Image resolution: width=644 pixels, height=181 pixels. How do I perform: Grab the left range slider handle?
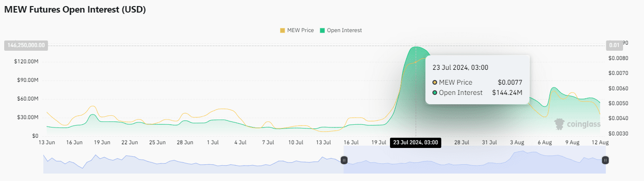click(344, 160)
